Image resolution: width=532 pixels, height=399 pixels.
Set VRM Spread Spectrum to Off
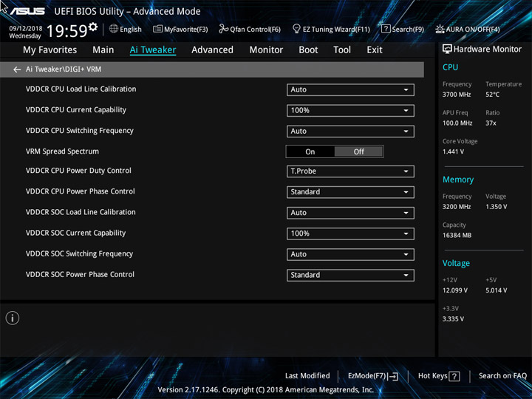(x=358, y=151)
